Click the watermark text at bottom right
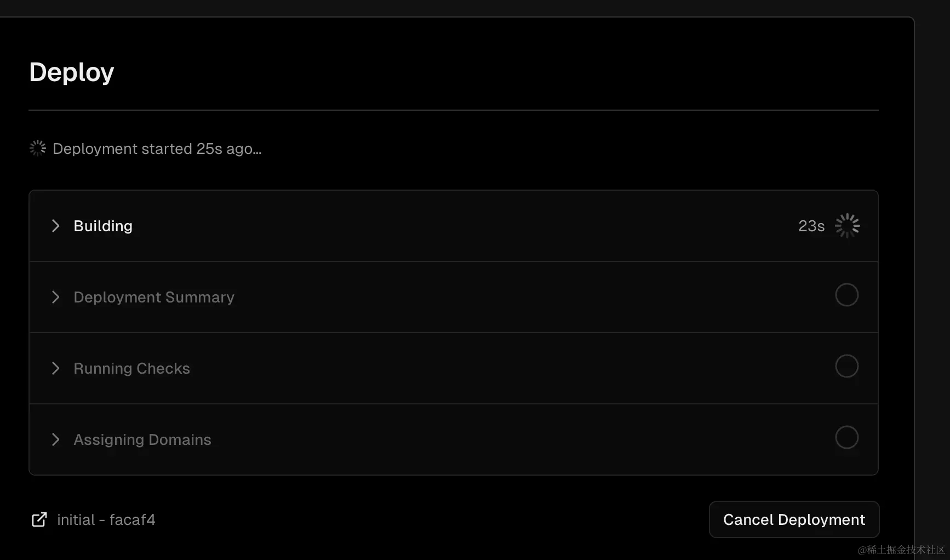The width and height of the screenshot is (950, 560). click(901, 550)
